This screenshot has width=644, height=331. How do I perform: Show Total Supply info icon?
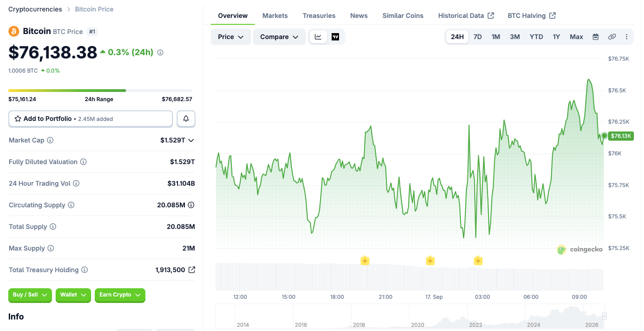pyautogui.click(x=53, y=227)
